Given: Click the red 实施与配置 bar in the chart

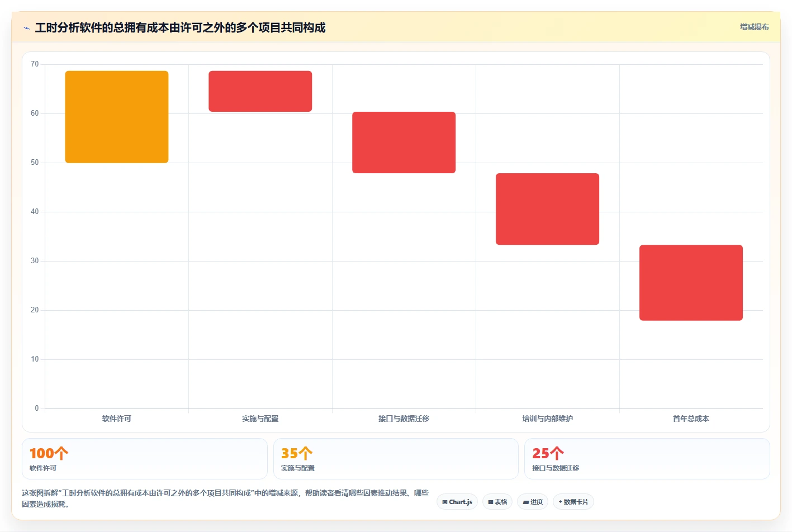Looking at the screenshot, I should tap(260, 91).
